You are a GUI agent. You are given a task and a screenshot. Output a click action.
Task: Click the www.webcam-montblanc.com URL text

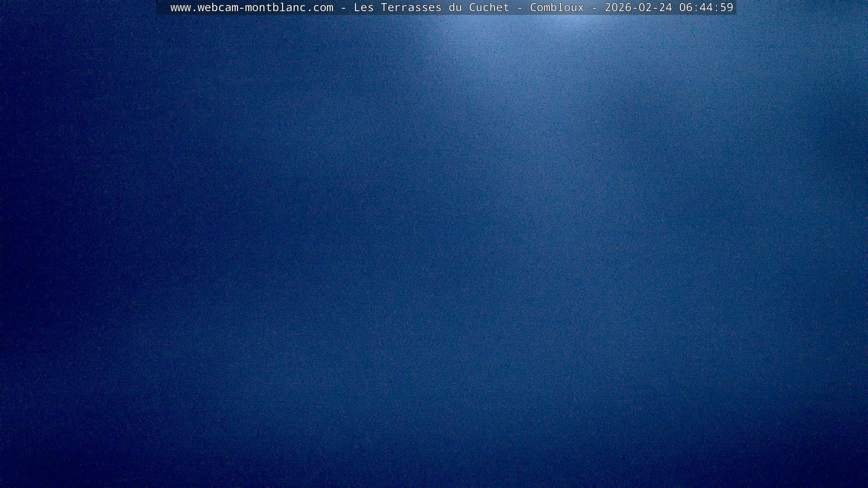point(252,7)
